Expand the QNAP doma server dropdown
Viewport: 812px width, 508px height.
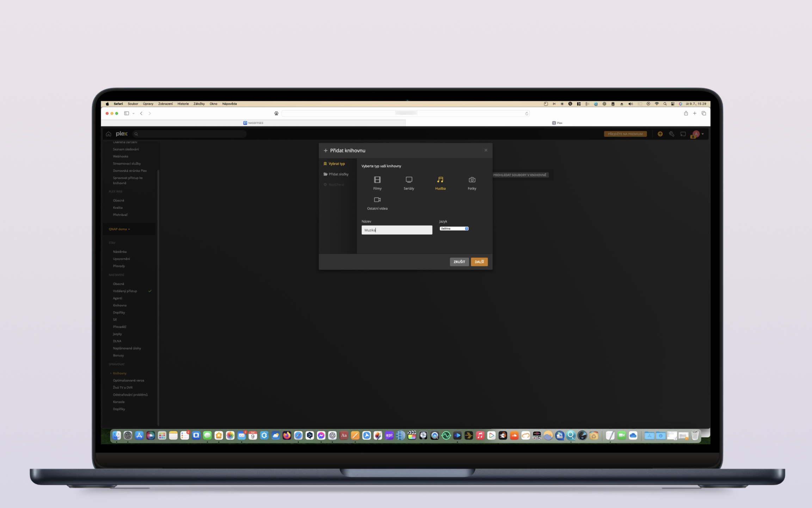pyautogui.click(x=119, y=229)
